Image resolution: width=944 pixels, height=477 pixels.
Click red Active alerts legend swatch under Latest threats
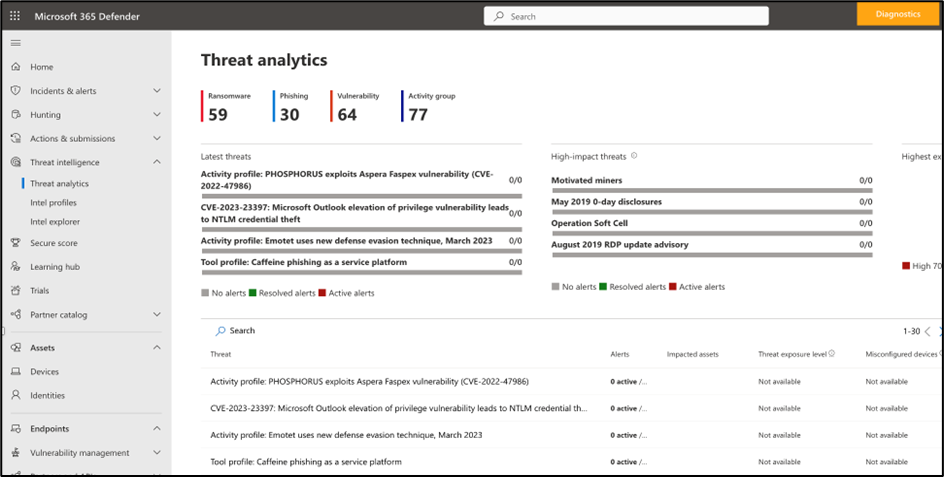(322, 293)
